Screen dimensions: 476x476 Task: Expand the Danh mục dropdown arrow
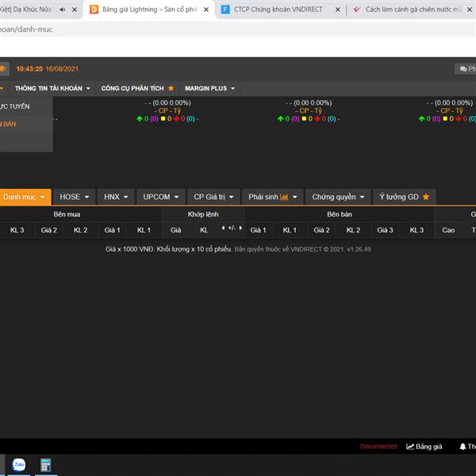click(x=43, y=197)
